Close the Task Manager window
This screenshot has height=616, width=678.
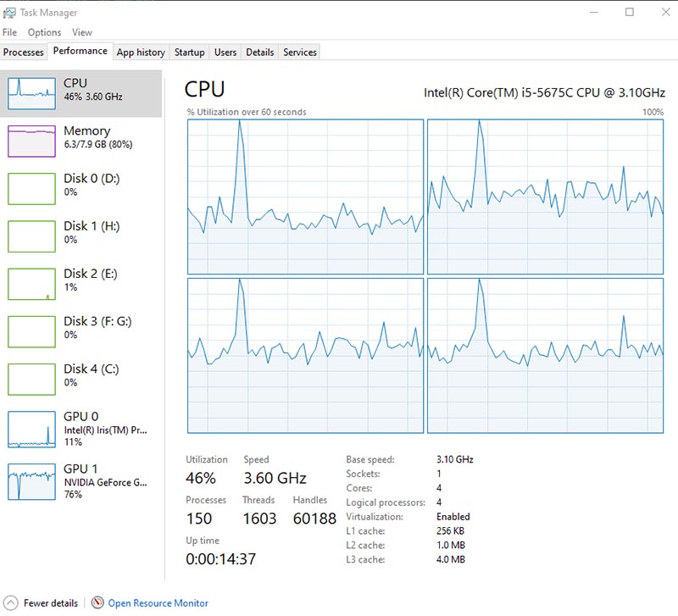coord(666,12)
